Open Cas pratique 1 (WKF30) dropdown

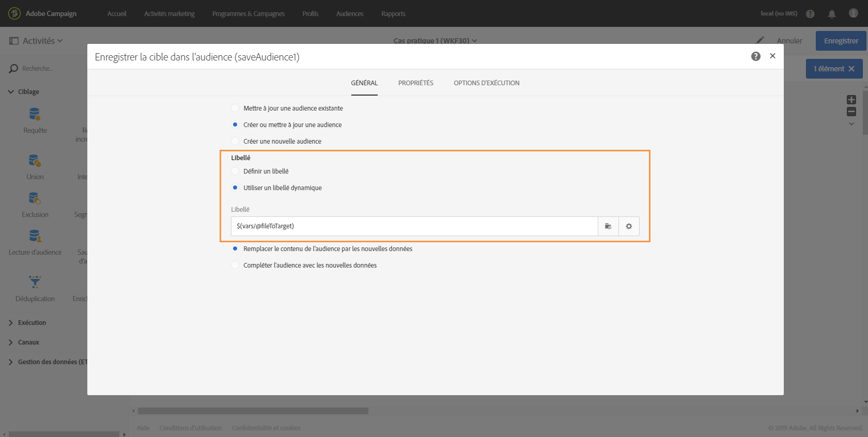click(435, 40)
